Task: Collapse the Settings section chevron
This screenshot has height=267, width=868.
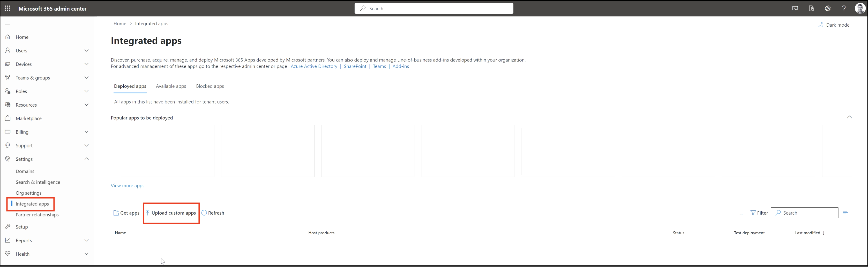Action: tap(87, 159)
